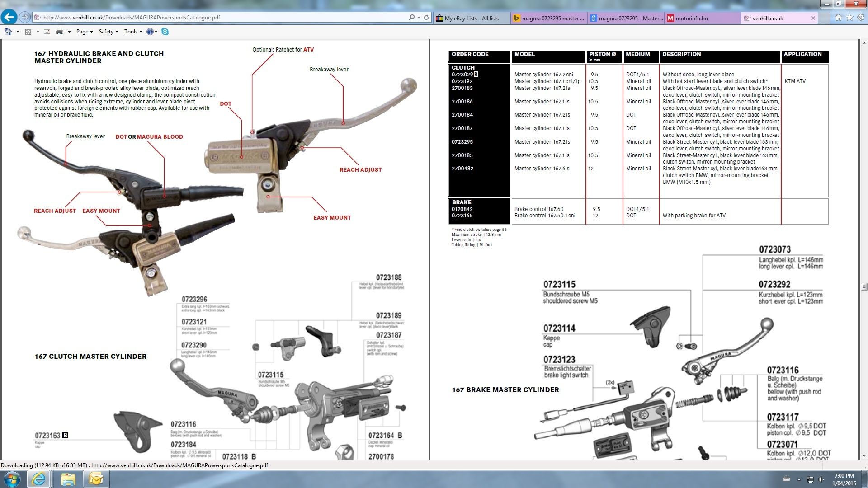This screenshot has width=868, height=488.
Task: Click the search magnifier in address bar
Action: click(x=411, y=18)
